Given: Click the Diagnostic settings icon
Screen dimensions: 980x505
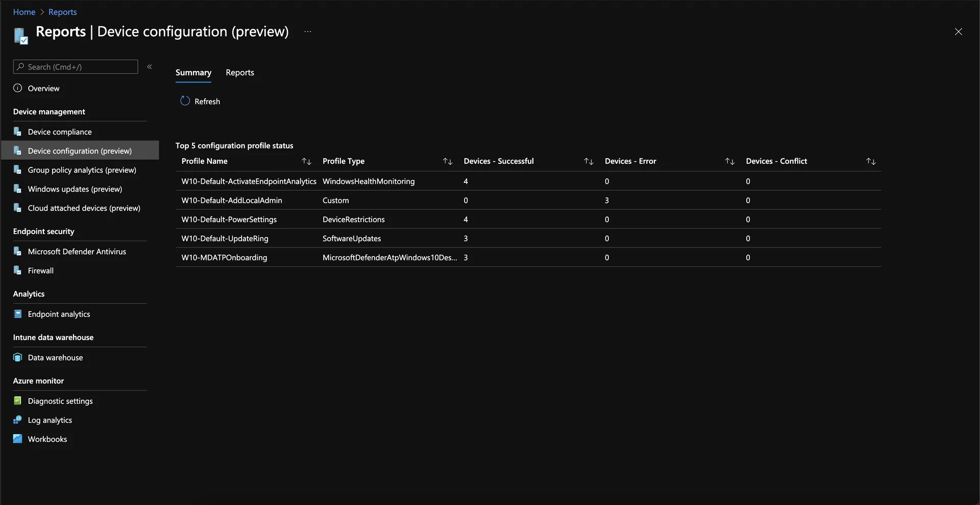Looking at the screenshot, I should (18, 401).
